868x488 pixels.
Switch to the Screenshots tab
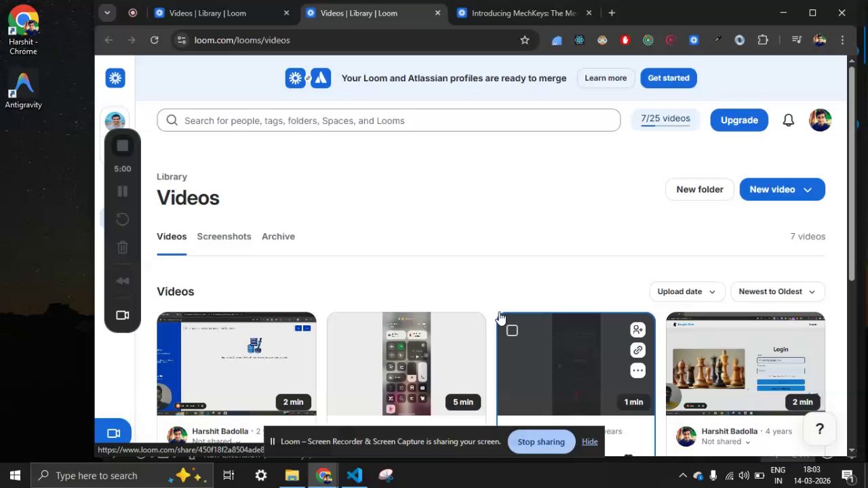[x=224, y=237]
